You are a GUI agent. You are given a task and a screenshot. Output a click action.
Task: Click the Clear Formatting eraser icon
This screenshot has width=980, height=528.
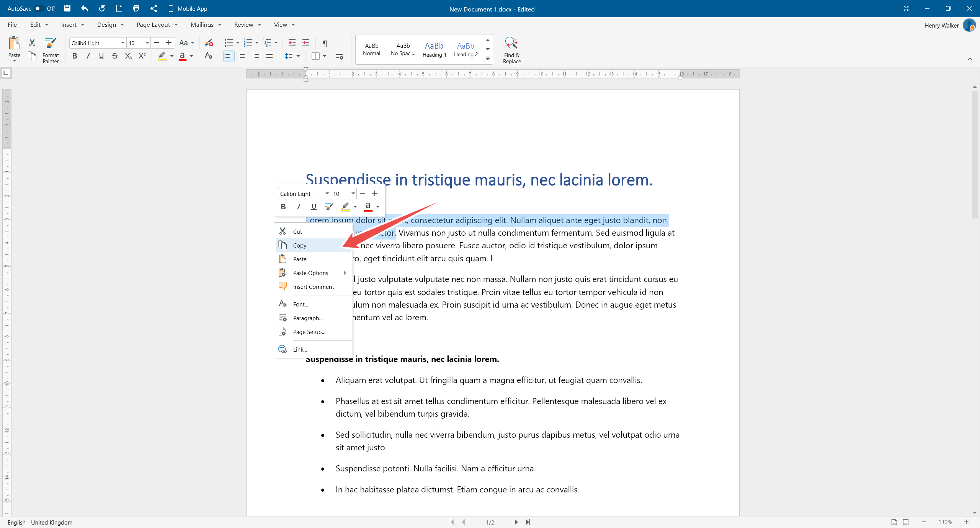pyautogui.click(x=209, y=43)
